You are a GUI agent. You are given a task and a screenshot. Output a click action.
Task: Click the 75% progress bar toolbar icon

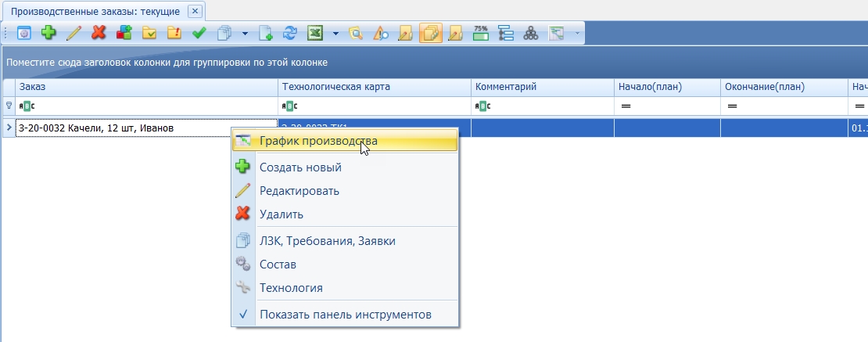[x=480, y=33]
